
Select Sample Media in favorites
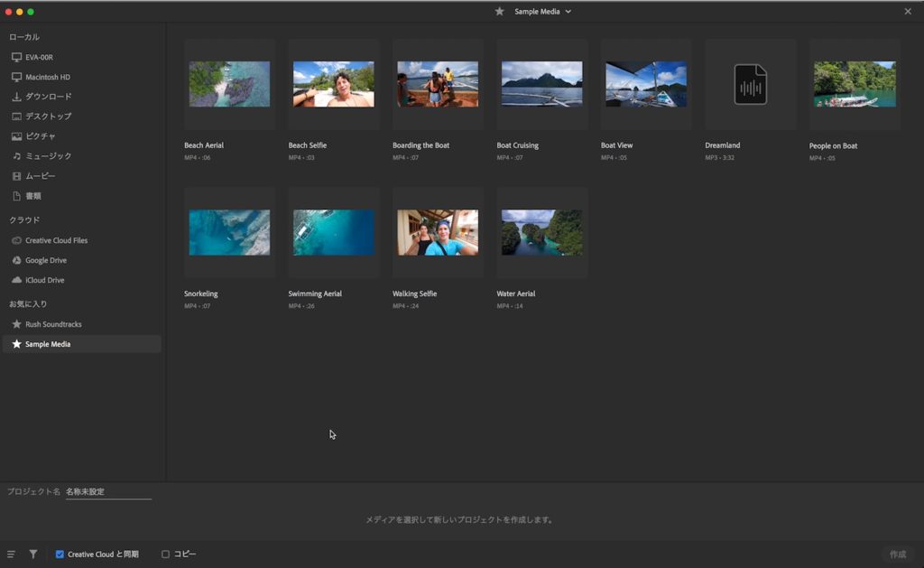click(x=48, y=344)
